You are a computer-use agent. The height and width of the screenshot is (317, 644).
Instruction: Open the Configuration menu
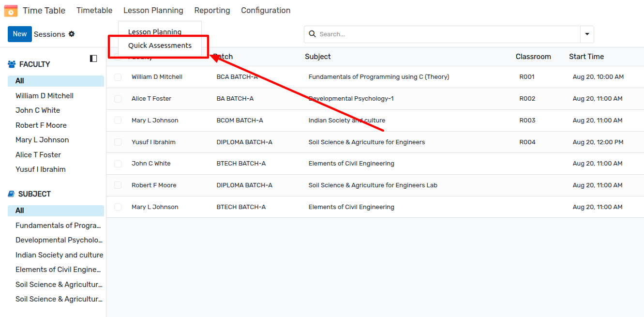266,11
